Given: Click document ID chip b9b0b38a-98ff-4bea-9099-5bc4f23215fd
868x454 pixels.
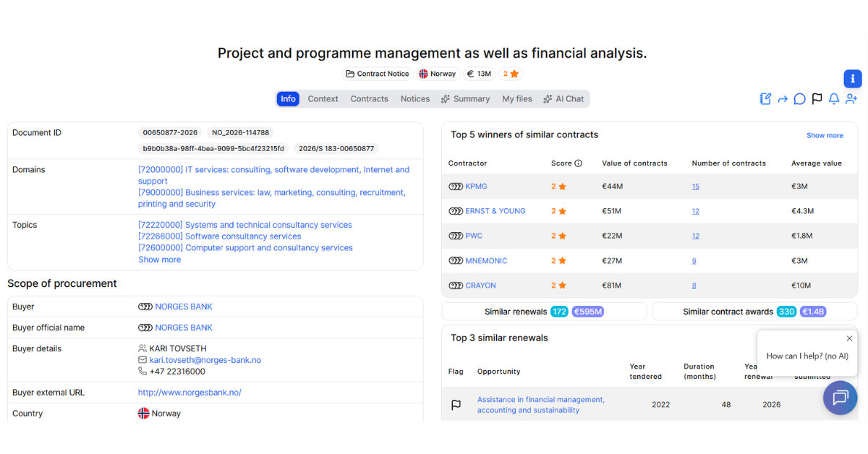Looking at the screenshot, I should pos(214,149).
